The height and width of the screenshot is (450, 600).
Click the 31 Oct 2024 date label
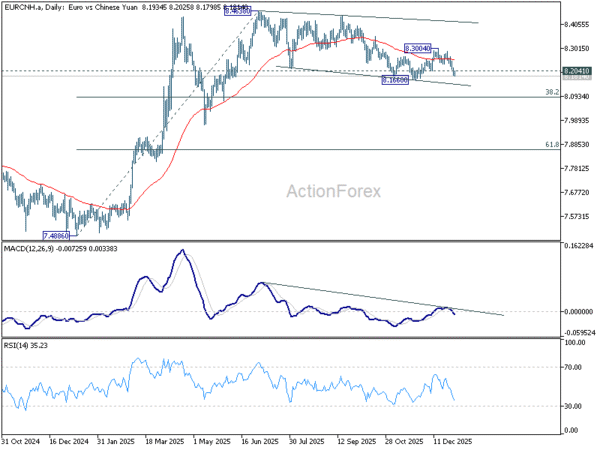[x=20, y=441]
